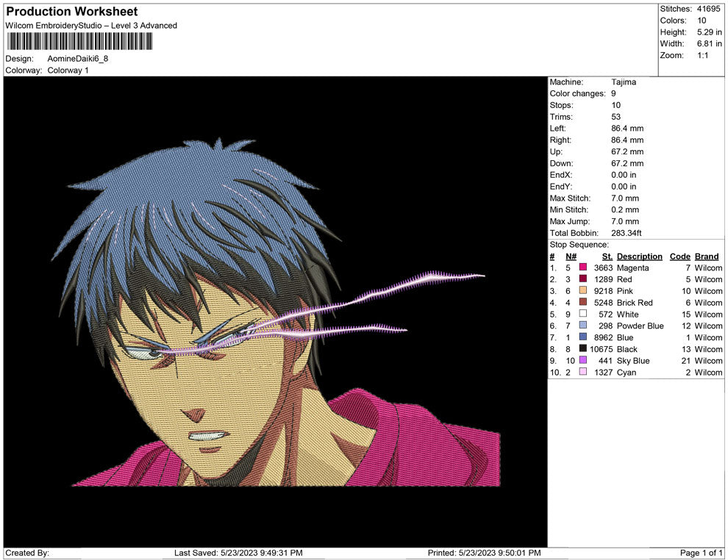Click the Blue thread color swatch

[582, 337]
